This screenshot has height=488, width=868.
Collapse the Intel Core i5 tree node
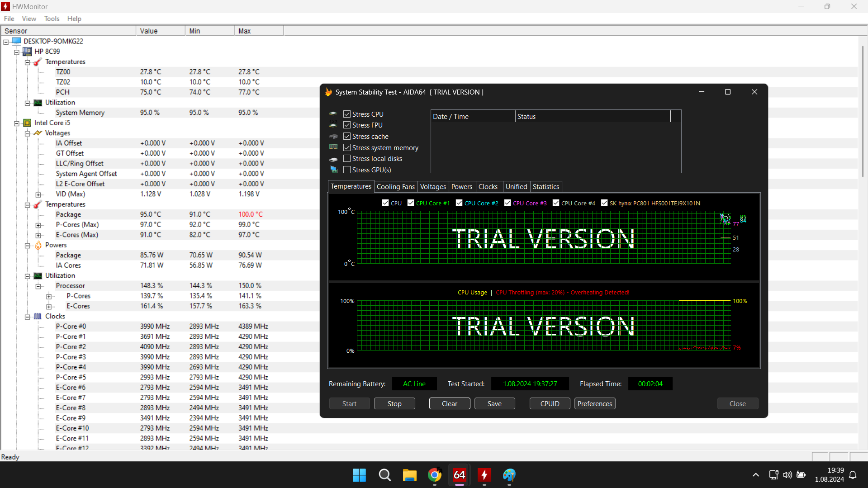[x=17, y=123]
